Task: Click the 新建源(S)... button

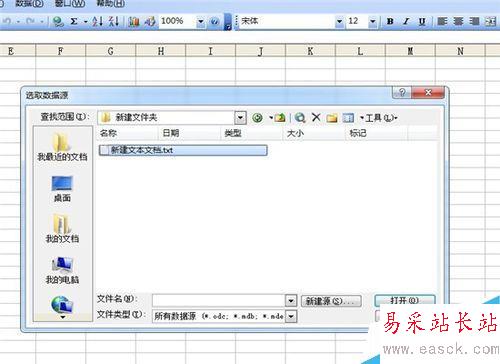Action: [331, 301]
